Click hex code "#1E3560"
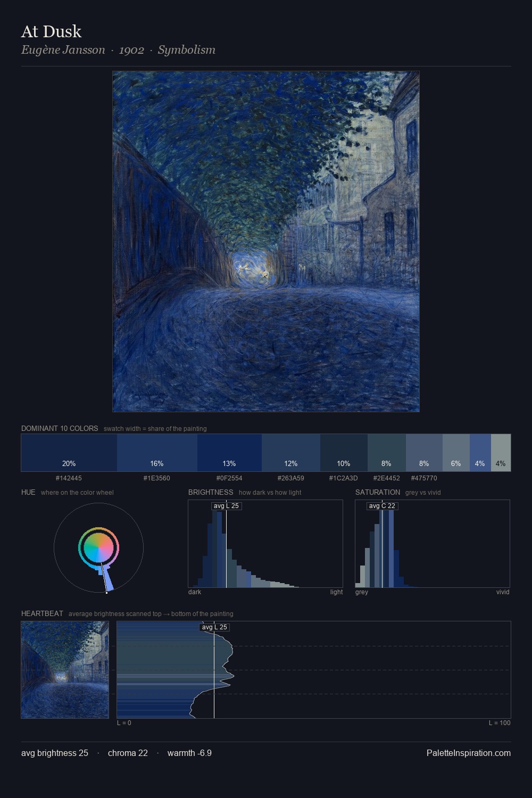 [x=157, y=478]
